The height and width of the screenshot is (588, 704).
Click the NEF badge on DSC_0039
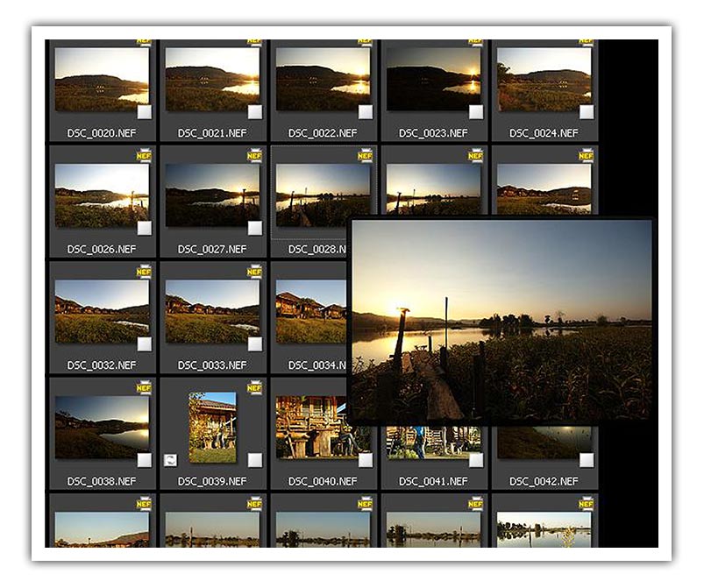click(254, 387)
